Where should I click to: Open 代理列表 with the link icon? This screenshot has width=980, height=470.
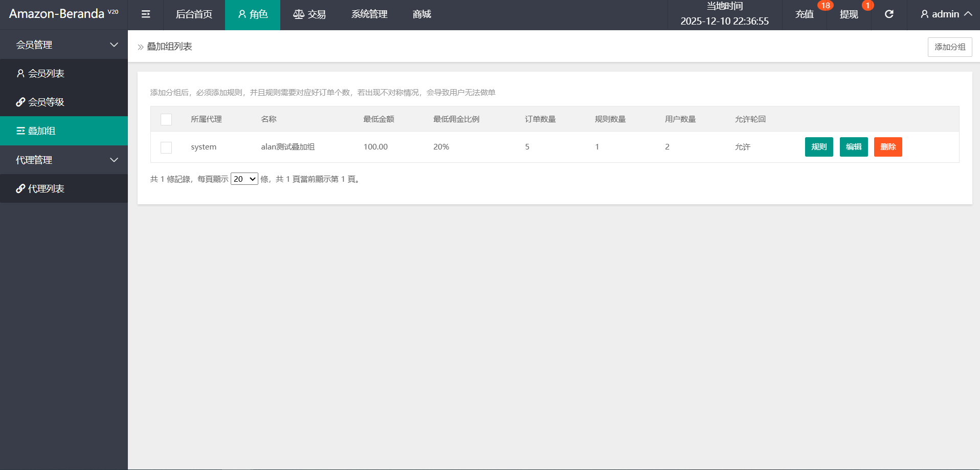click(x=40, y=189)
